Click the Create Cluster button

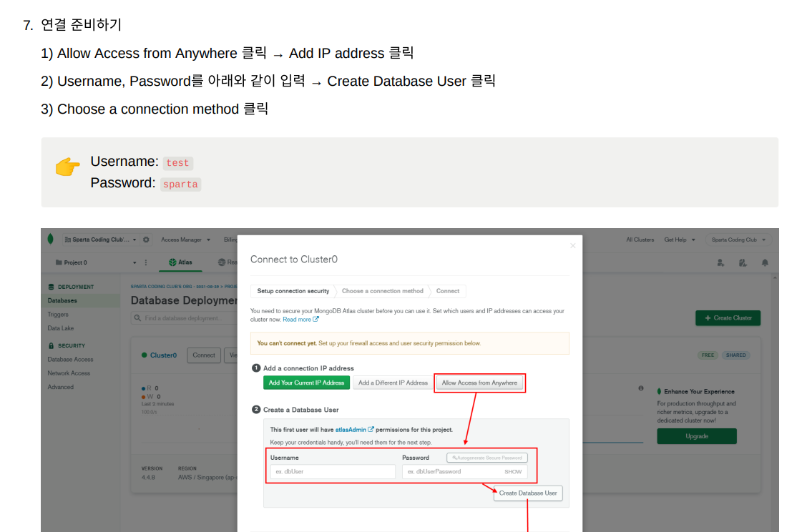(x=728, y=318)
